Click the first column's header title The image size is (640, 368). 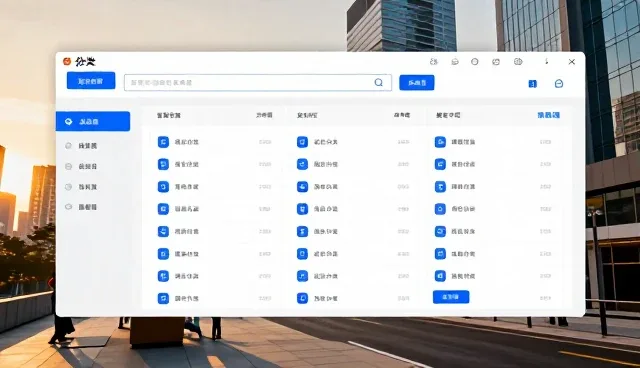pyautogui.click(x=169, y=115)
